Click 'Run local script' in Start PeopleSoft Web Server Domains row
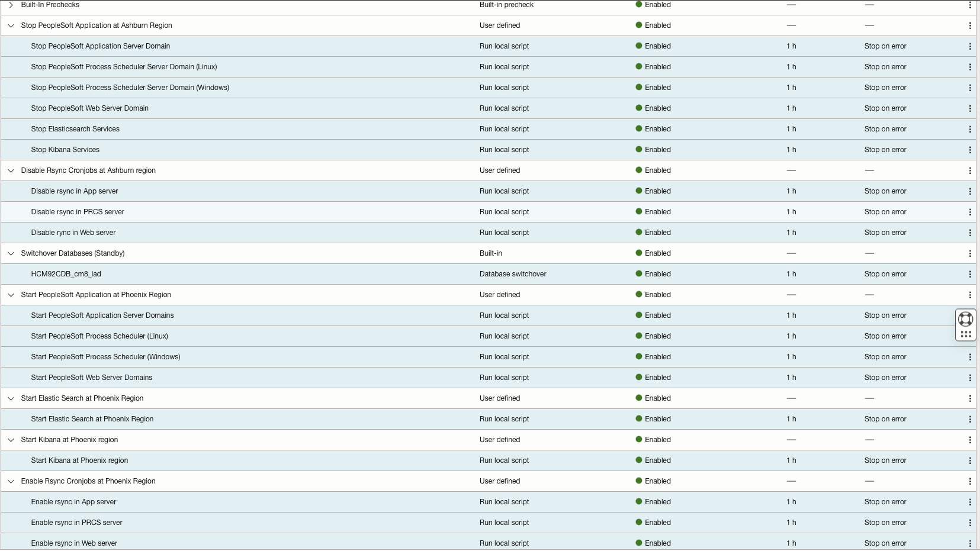The width and height of the screenshot is (980, 551). pyautogui.click(x=505, y=378)
